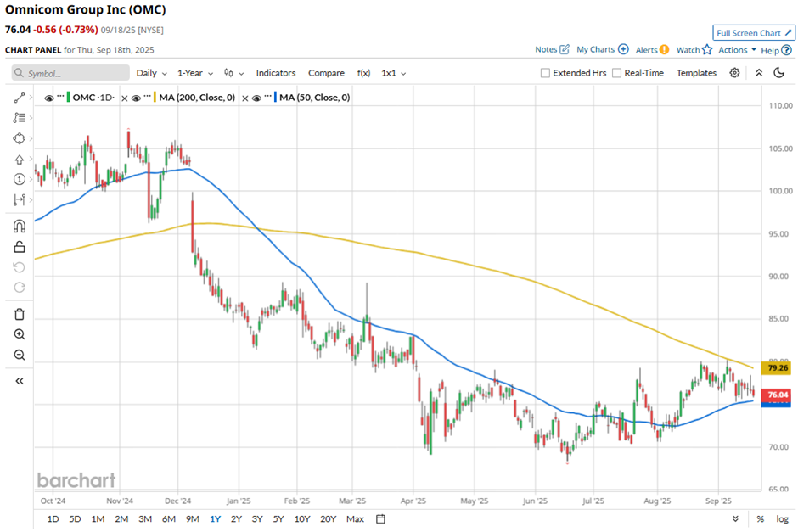This screenshot has height=532, width=798.
Task: Check the Real-Time checkbox
Action: tap(616, 73)
